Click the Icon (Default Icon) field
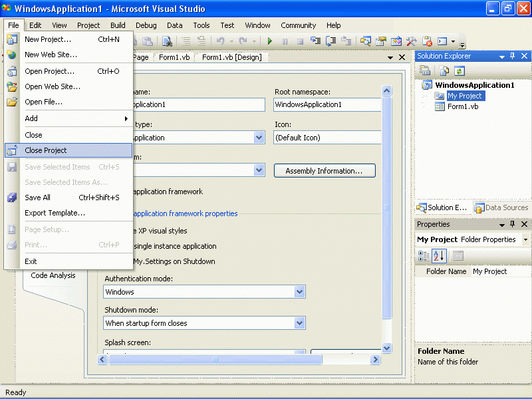Viewport: 532px width, 399px height. [327, 138]
